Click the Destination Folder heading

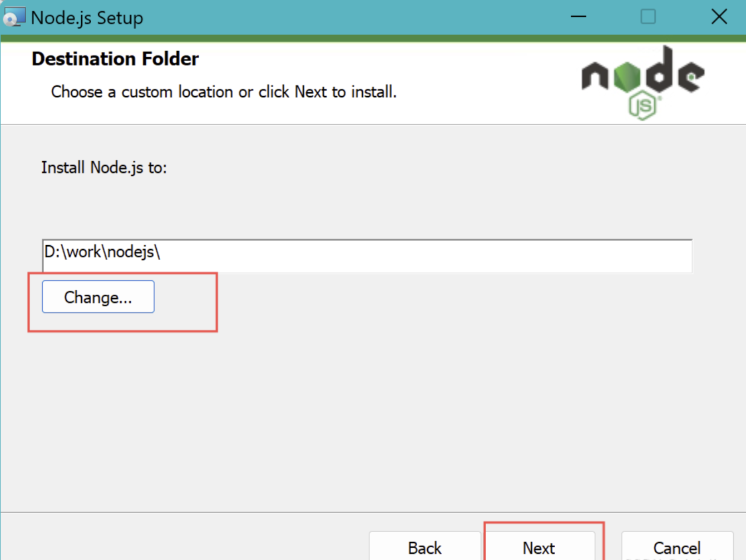pos(115,59)
